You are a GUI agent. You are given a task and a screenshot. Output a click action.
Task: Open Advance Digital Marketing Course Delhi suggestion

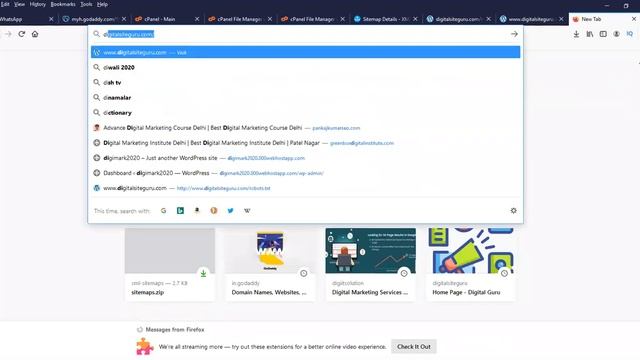[x=305, y=128]
